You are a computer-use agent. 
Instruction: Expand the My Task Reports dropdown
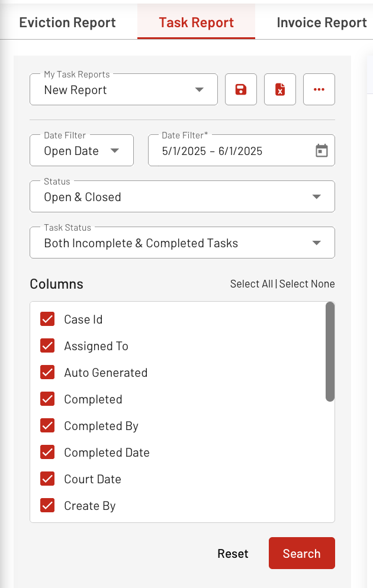coord(124,89)
